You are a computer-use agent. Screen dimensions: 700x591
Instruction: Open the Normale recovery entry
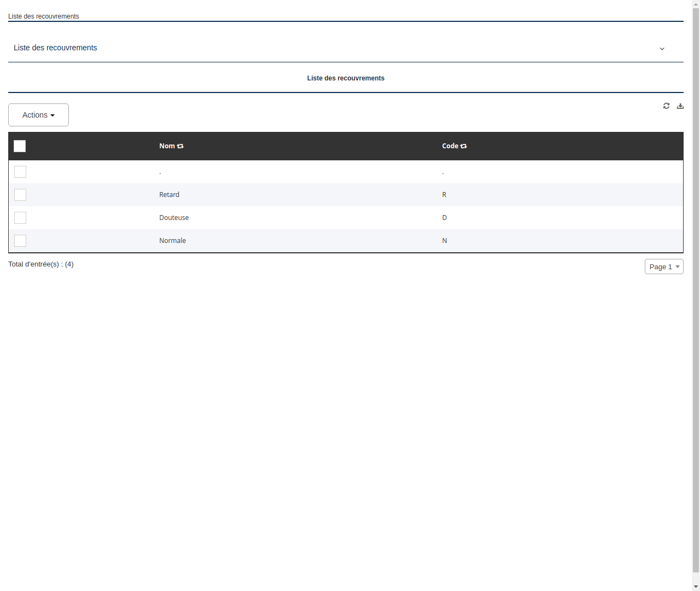click(172, 241)
